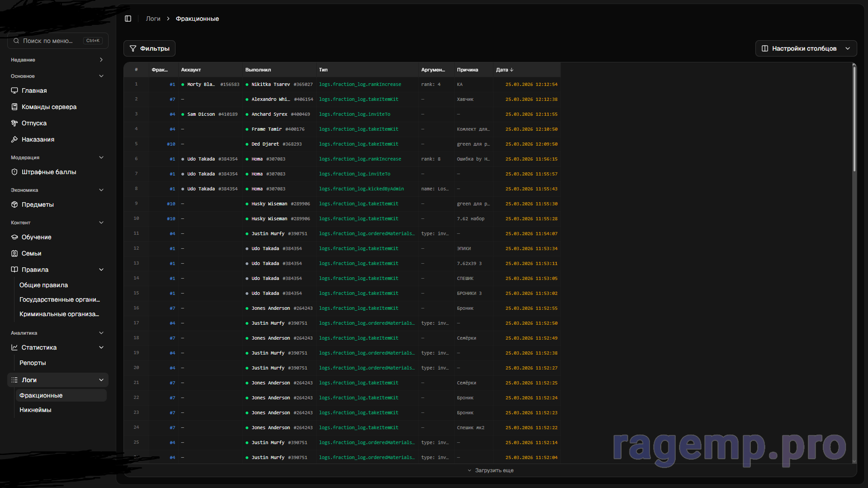
Task: Focus the Поиск по меню search field
Action: 50,41
